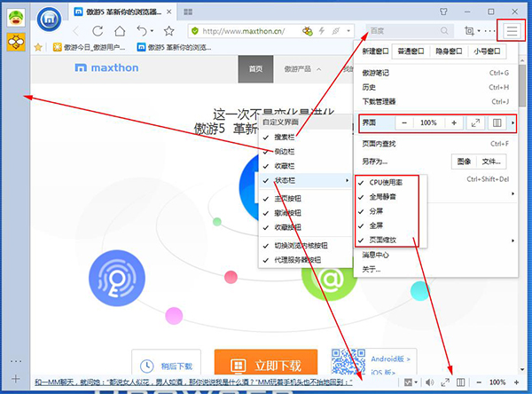Click the bee icon in address bar
Viewport: 532px width, 394px height.
[308, 31]
